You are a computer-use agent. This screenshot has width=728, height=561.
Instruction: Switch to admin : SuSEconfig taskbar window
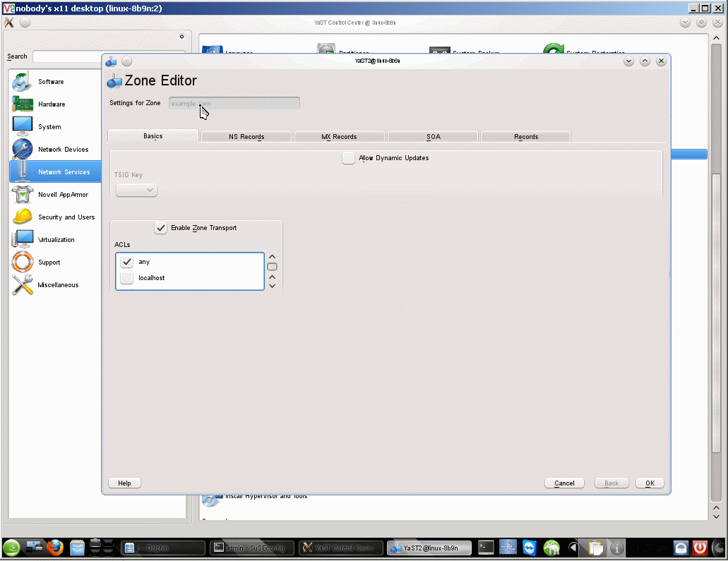coord(252,548)
